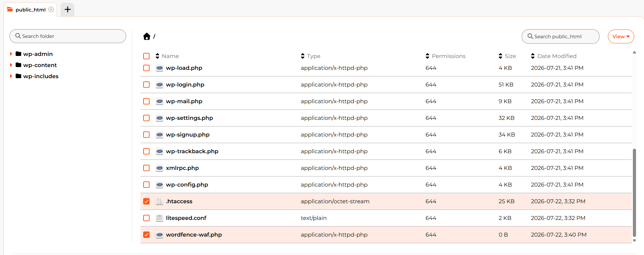The height and width of the screenshot is (255, 644).
Task: Select wp-includes folder in sidebar tree
Action: click(41, 76)
